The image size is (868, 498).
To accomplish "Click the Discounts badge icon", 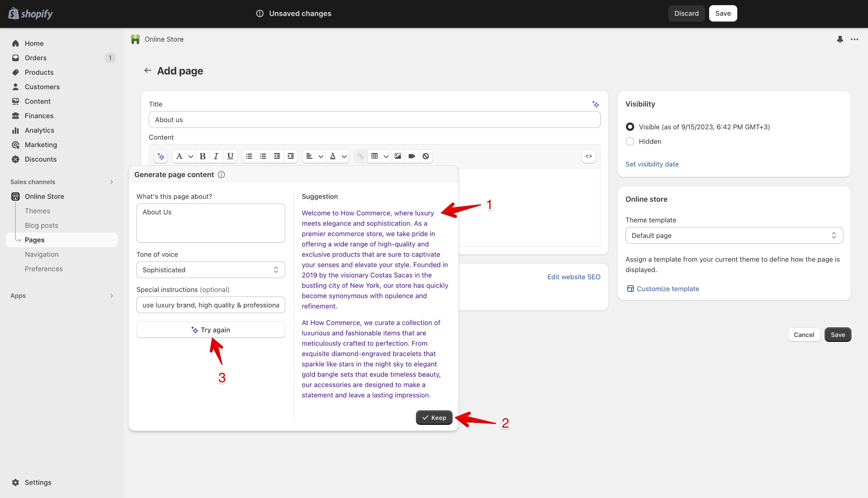I will point(15,159).
